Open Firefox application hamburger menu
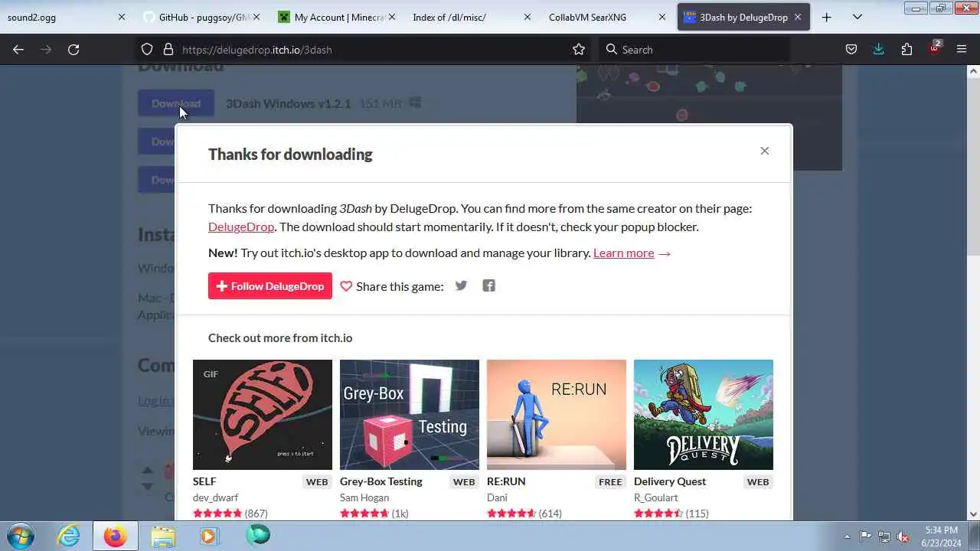The width and height of the screenshot is (980, 551). [962, 49]
